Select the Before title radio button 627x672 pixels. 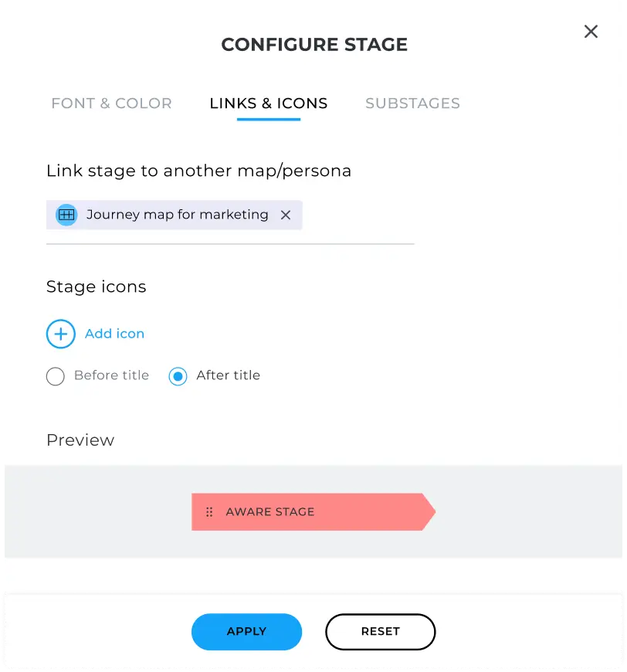pos(55,376)
